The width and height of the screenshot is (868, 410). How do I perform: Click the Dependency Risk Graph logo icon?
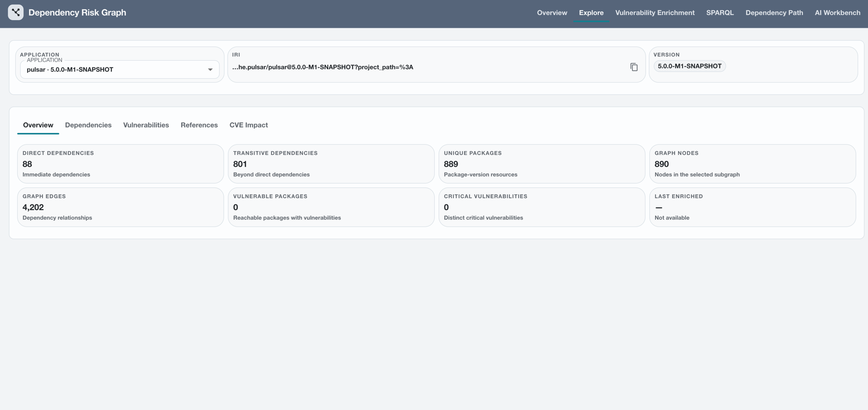click(x=16, y=13)
